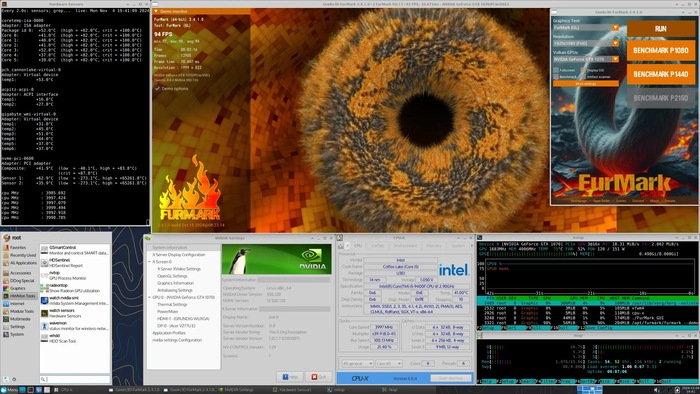Open Accessories category in menu
700x394 pixels.
tap(19, 273)
